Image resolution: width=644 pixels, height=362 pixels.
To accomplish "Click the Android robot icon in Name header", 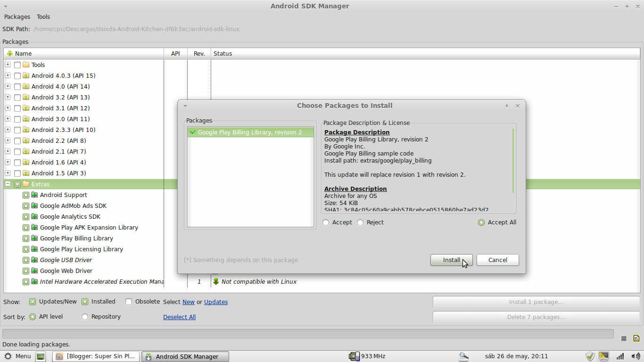I will [10, 53].
